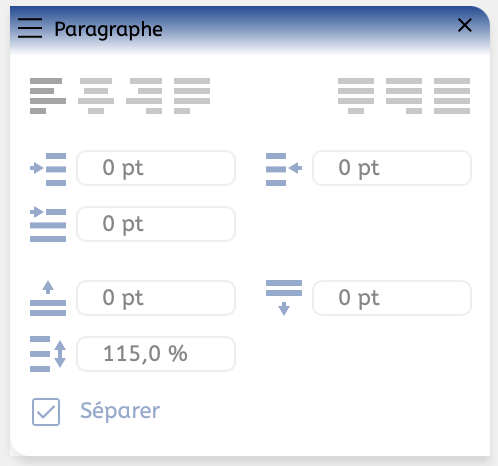Viewport: 498px width, 466px height.
Task: Click the line spacing icon
Action: (x=48, y=354)
